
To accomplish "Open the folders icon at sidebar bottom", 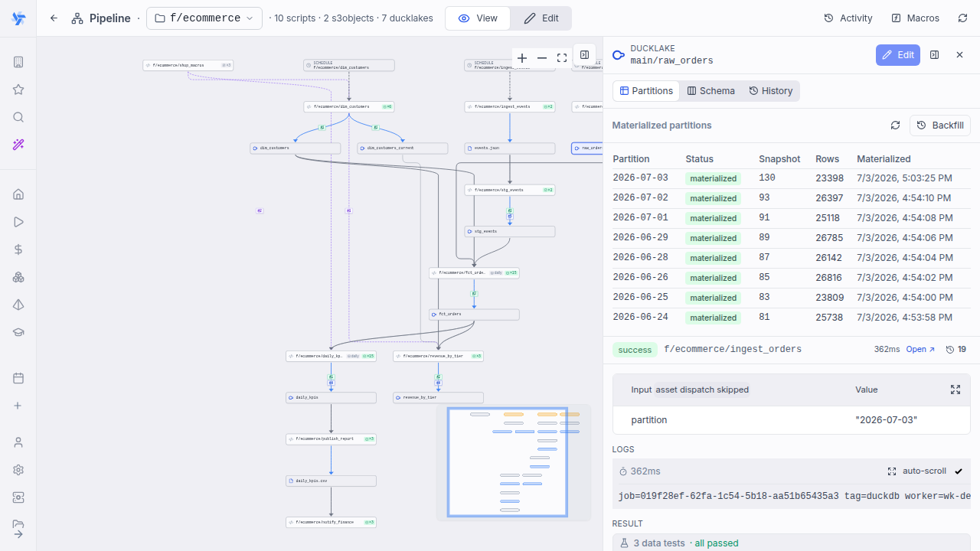I will [18, 524].
